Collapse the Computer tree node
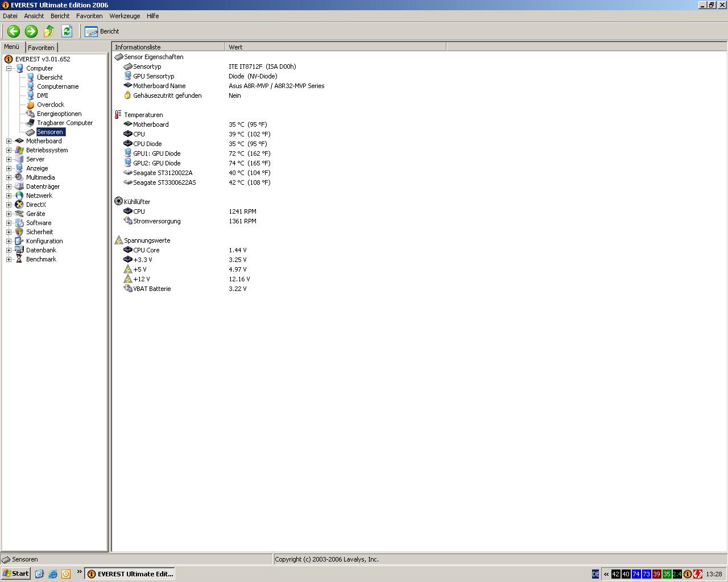Screen dimensions: 728x582 tap(9, 68)
